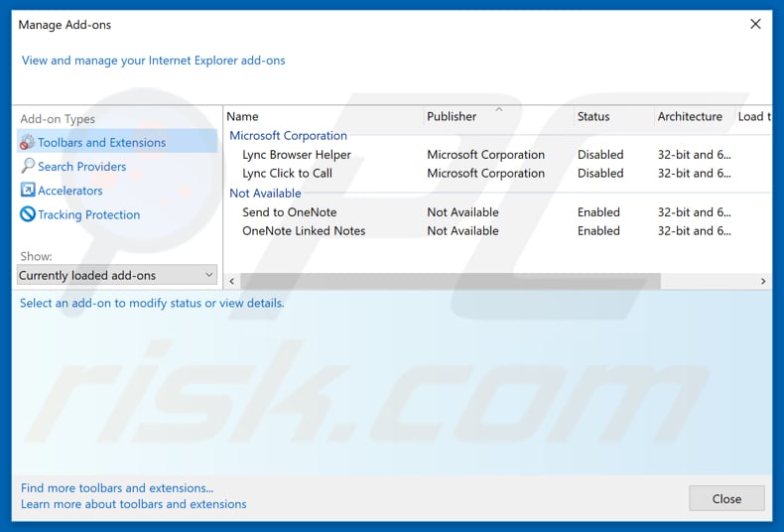Click the Search Providers magnifier icon
Viewport: 784px width, 532px height.
28,166
